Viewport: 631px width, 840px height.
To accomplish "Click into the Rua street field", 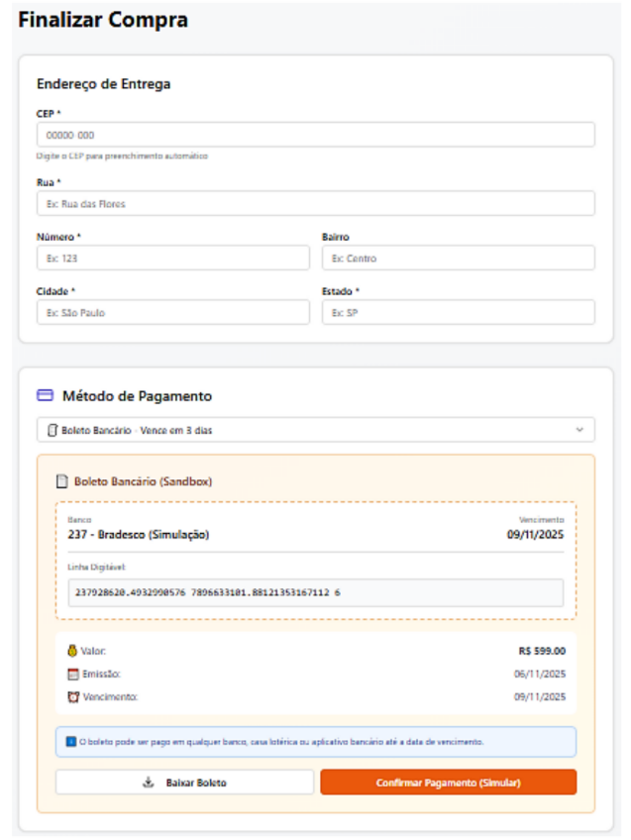I will (315, 203).
